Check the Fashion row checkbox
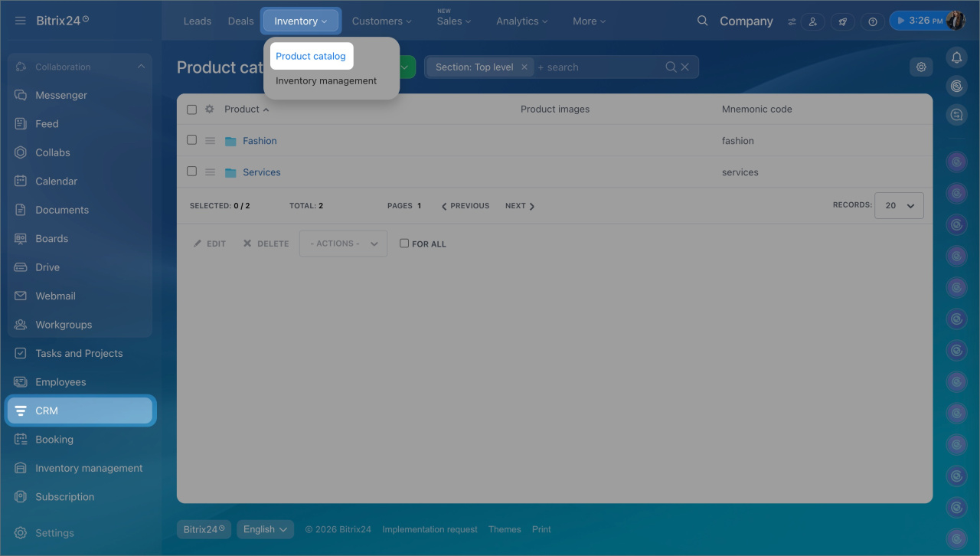Viewport: 980px width, 556px height. [x=192, y=140]
